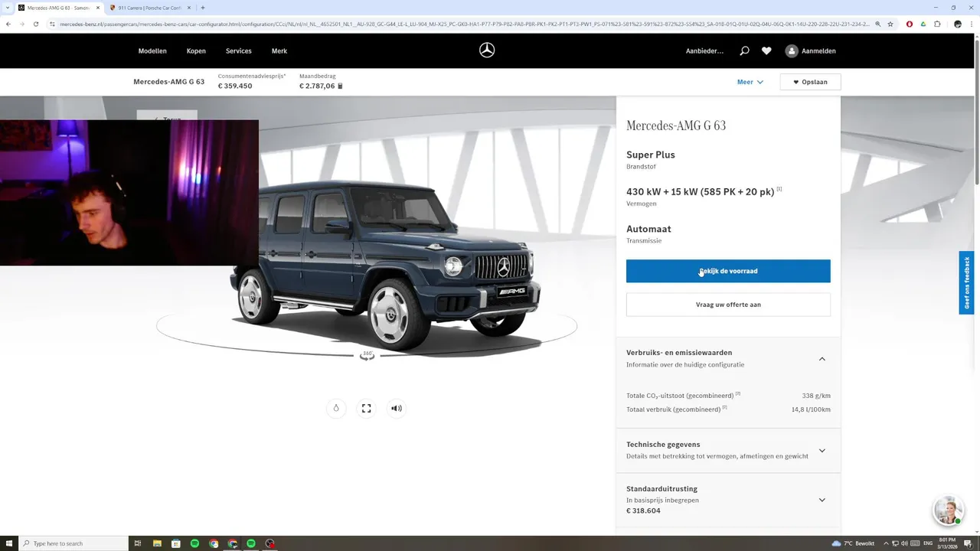Click the € 318.604 base price
The image size is (980, 551).
pos(643,510)
